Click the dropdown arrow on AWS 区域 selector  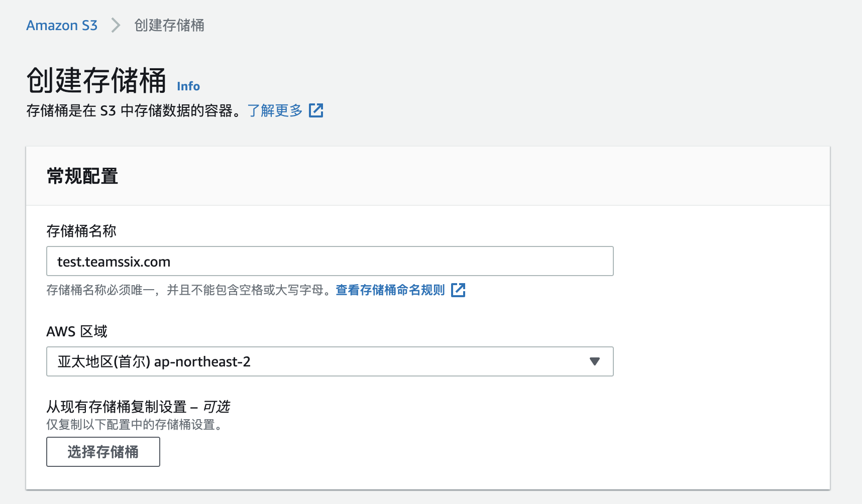pyautogui.click(x=595, y=361)
